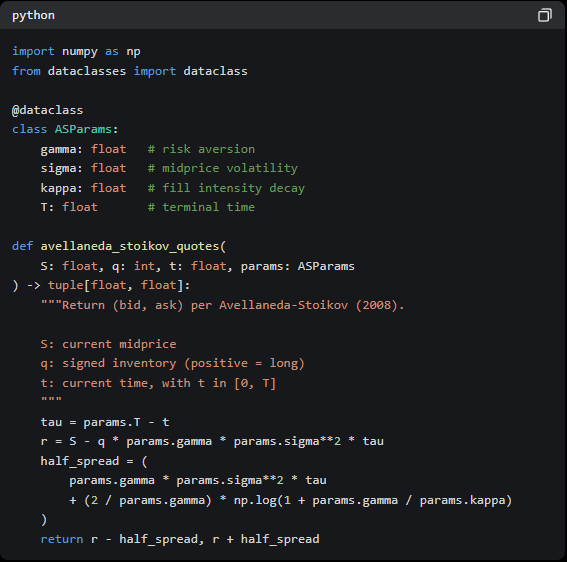Click the 'return r - half_spread' line
This screenshot has width=567, height=562.
(180, 539)
